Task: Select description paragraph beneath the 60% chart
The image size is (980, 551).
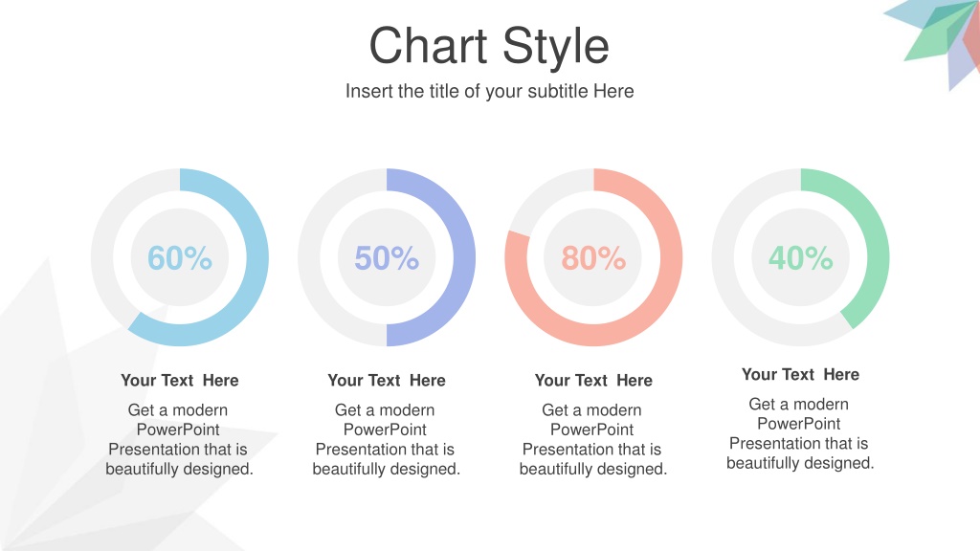Action: tap(179, 439)
